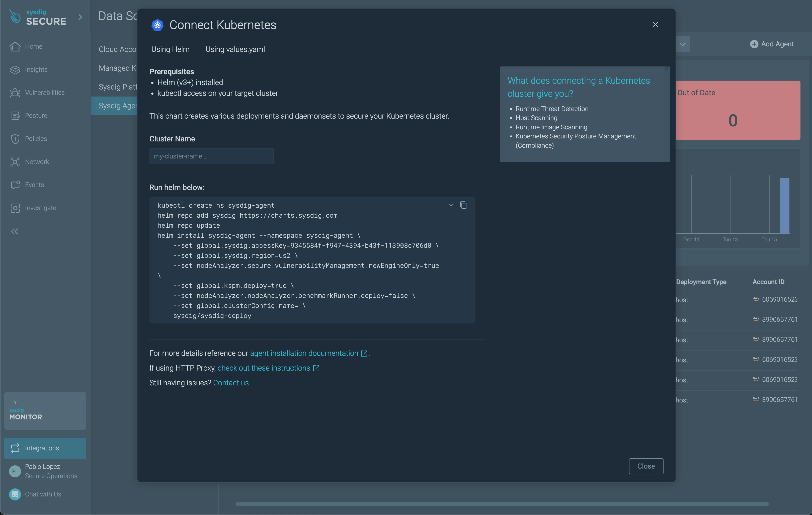Screen dimensions: 812x515
Task: Click the Close button in the dialog
Action: [x=646, y=466]
